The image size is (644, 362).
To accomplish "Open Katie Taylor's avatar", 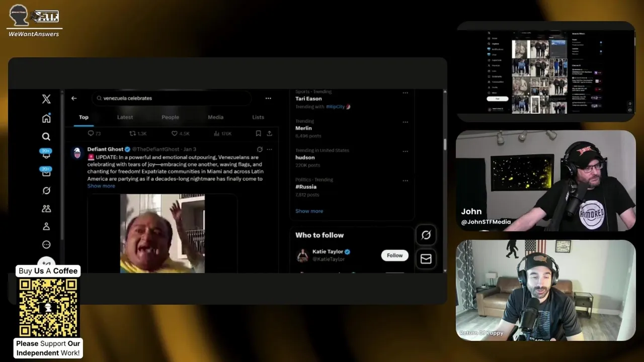I will point(302,255).
